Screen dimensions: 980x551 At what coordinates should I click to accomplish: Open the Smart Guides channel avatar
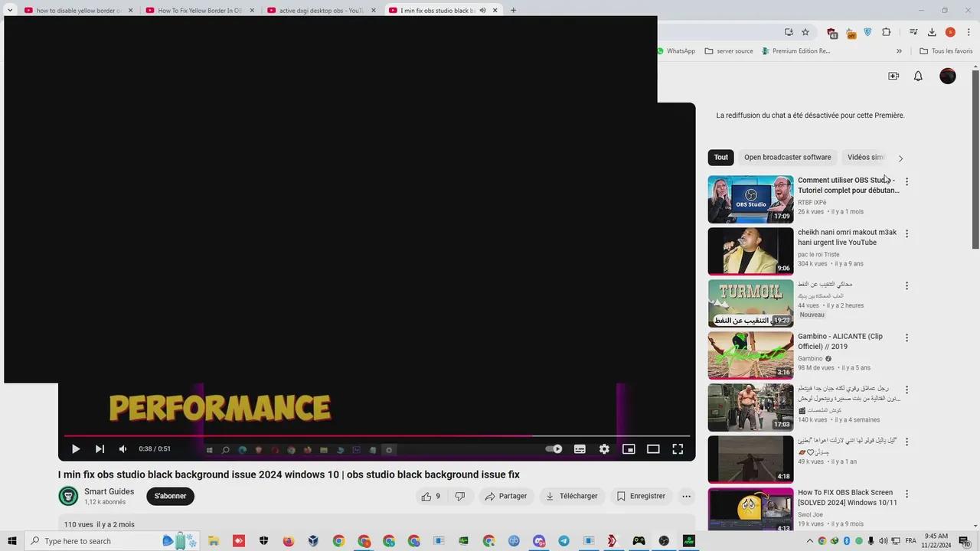[68, 496]
